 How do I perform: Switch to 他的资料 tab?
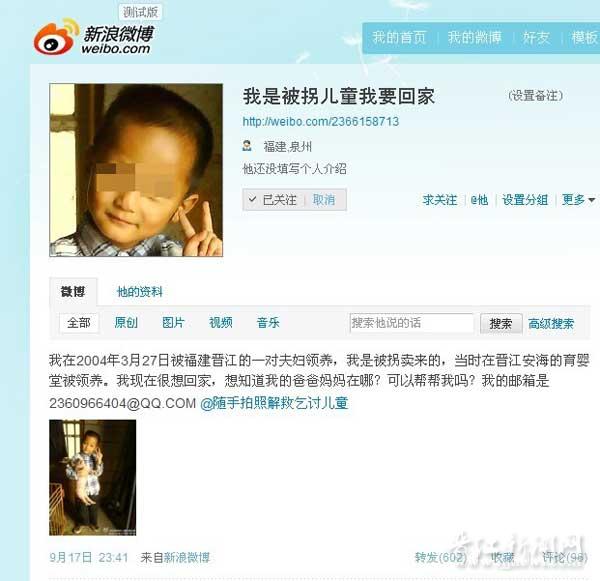[x=139, y=292]
